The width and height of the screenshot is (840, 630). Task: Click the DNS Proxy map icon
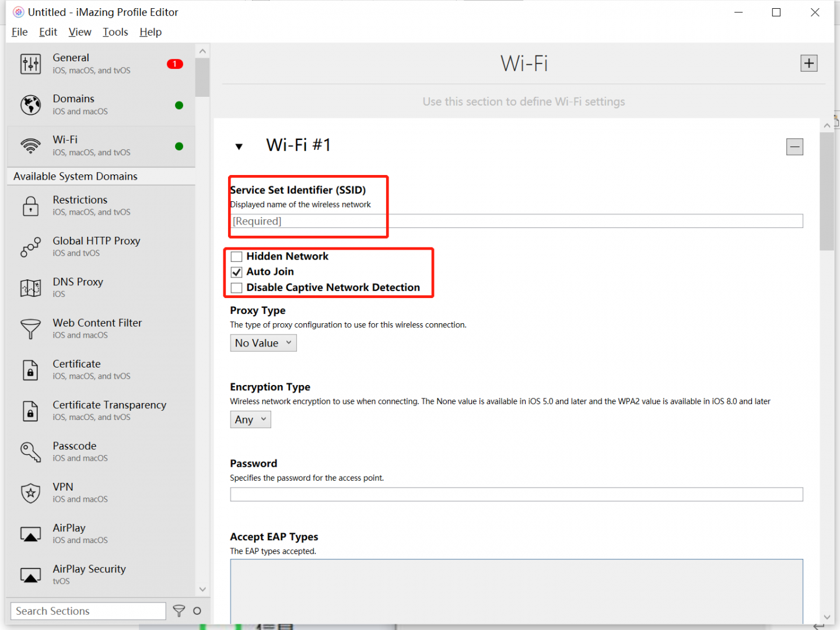pyautogui.click(x=30, y=288)
